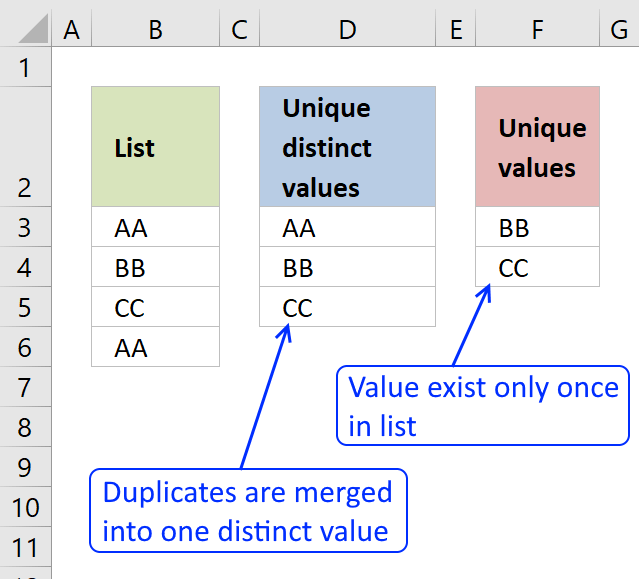Click cell D5 containing CC
639x579 pixels.
click(347, 307)
